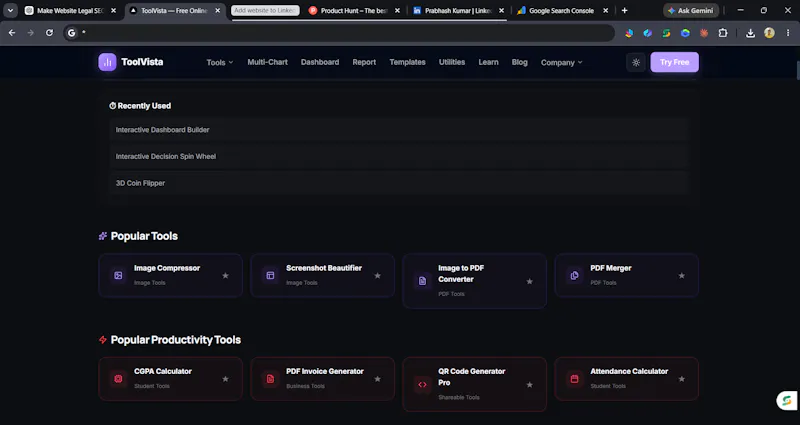Click the floating S widget at bottom right
This screenshot has height=425, width=800.
787,401
